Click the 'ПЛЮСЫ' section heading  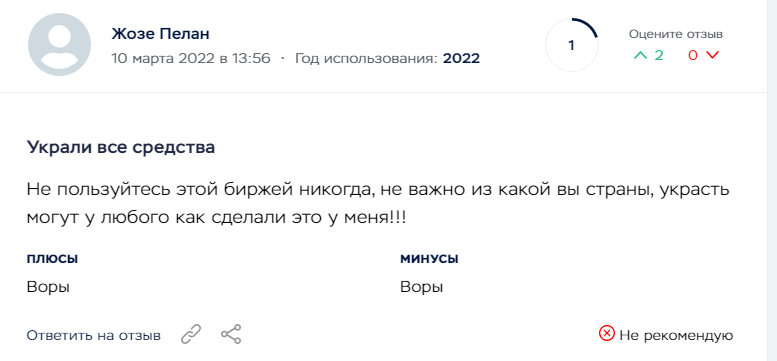(x=52, y=259)
